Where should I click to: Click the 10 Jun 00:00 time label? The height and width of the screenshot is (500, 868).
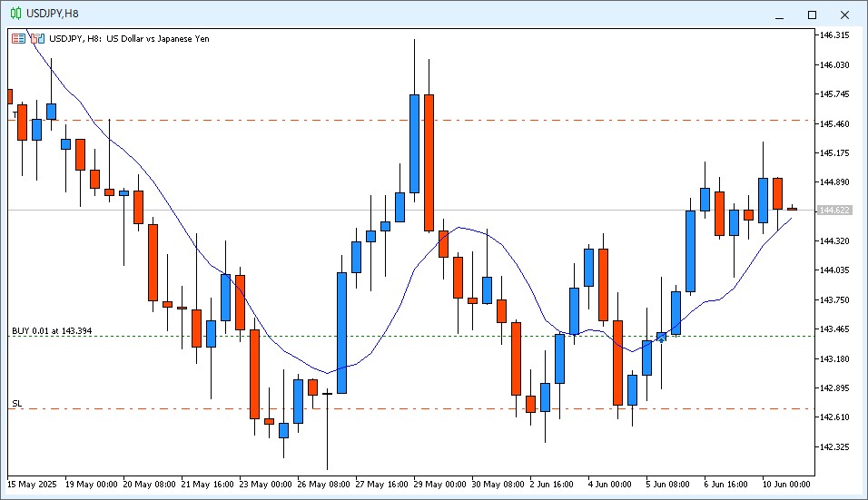click(x=786, y=485)
